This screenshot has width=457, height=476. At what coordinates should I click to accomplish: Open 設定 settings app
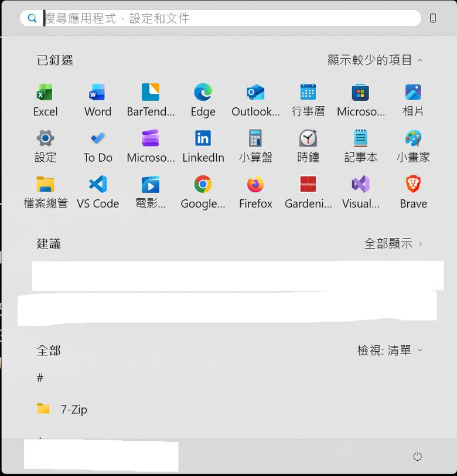coord(45,146)
